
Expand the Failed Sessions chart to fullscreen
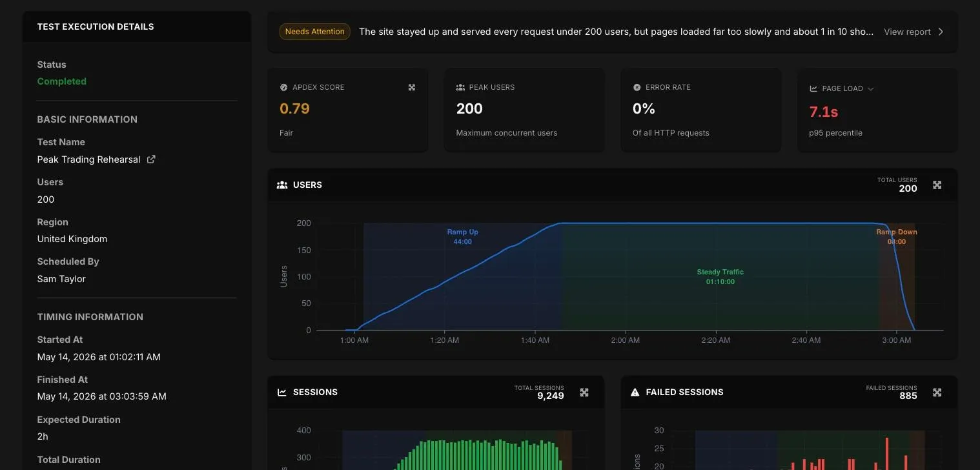tap(937, 393)
